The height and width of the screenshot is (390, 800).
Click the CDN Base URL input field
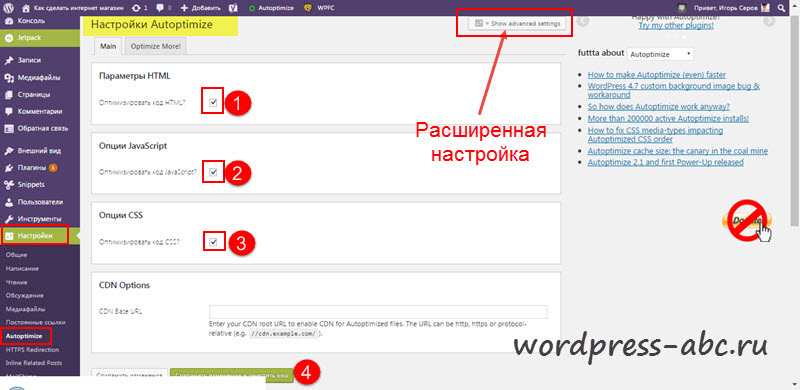(378, 311)
